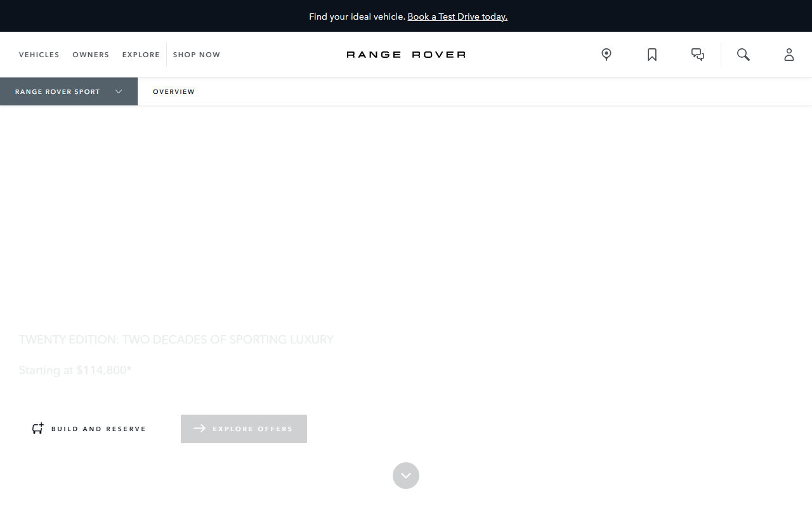Expand the Range Rover Sport model dropdown
This screenshot has height=508, width=812.
click(x=69, y=91)
